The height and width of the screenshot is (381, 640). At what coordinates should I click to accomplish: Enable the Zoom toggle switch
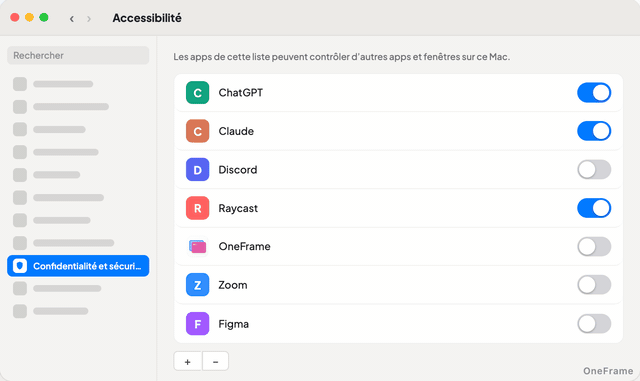point(594,285)
